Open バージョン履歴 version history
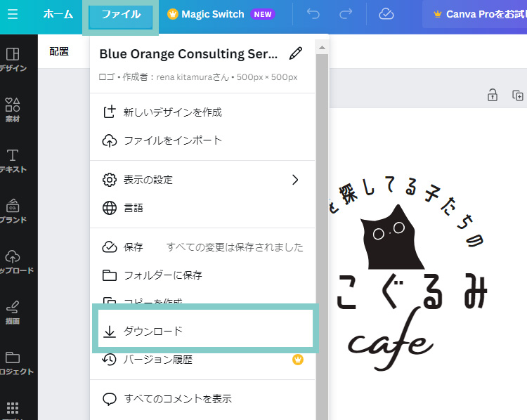The height and width of the screenshot is (420, 527). pos(202,360)
